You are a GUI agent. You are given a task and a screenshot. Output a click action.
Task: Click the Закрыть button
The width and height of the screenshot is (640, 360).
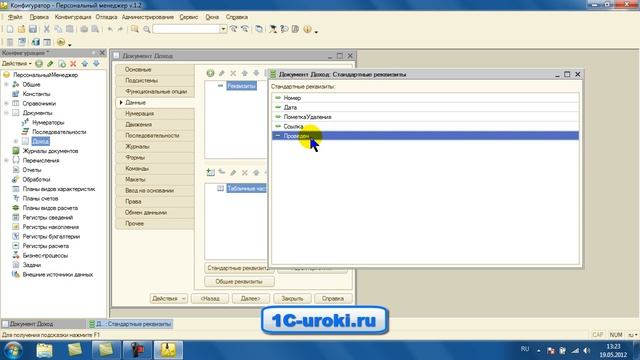[292, 299]
